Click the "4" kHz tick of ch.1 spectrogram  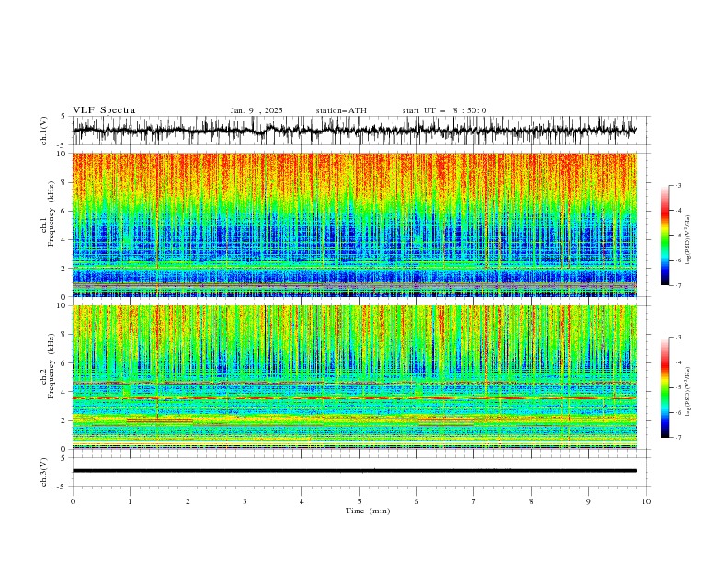[x=64, y=240]
